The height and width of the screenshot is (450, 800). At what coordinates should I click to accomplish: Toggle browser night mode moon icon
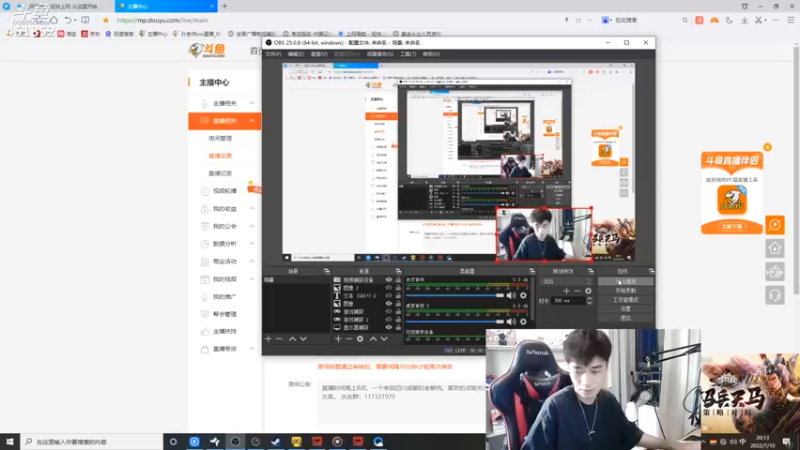pos(729,20)
